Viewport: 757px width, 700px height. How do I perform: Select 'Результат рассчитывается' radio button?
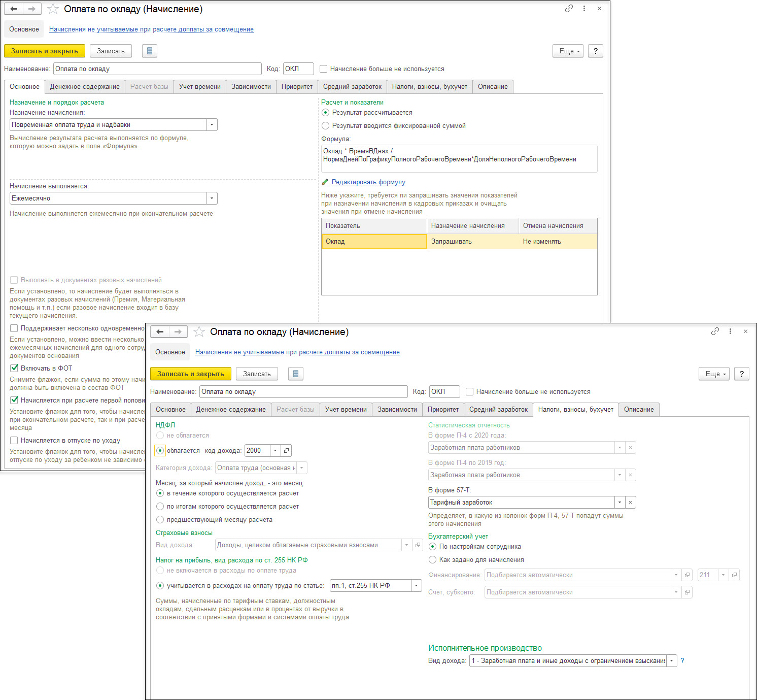[x=326, y=113]
